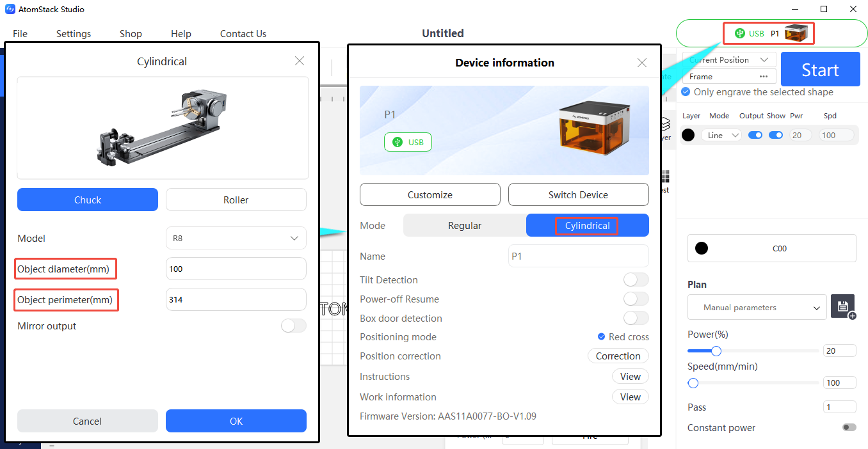Toggle the layer Output switch

click(755, 135)
